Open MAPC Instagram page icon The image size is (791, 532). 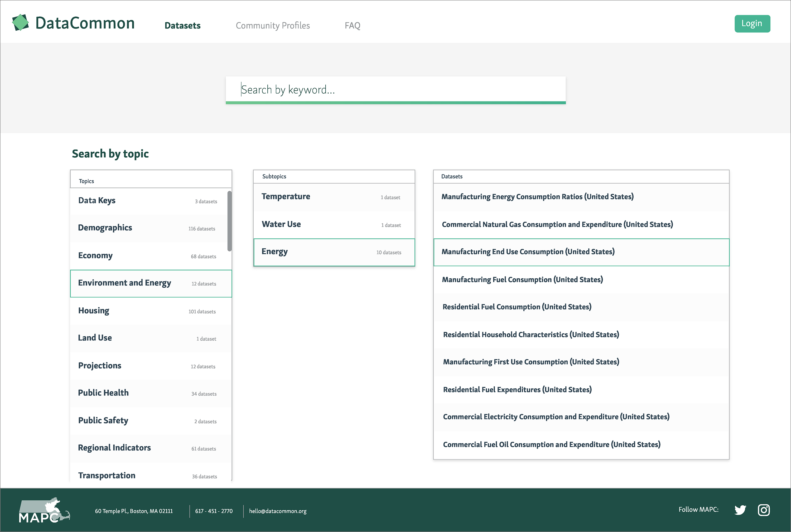click(764, 510)
